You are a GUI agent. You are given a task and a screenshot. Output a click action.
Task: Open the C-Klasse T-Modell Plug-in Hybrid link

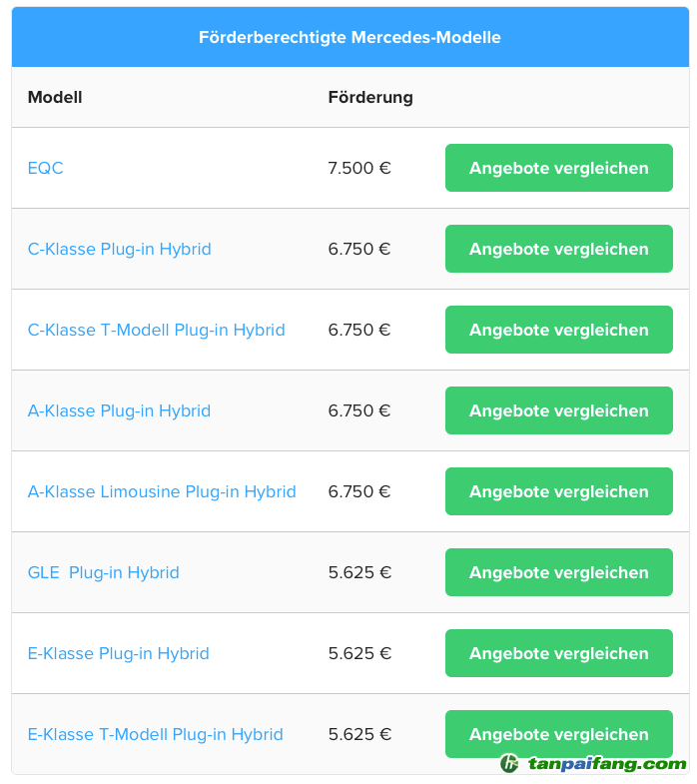[x=157, y=330]
